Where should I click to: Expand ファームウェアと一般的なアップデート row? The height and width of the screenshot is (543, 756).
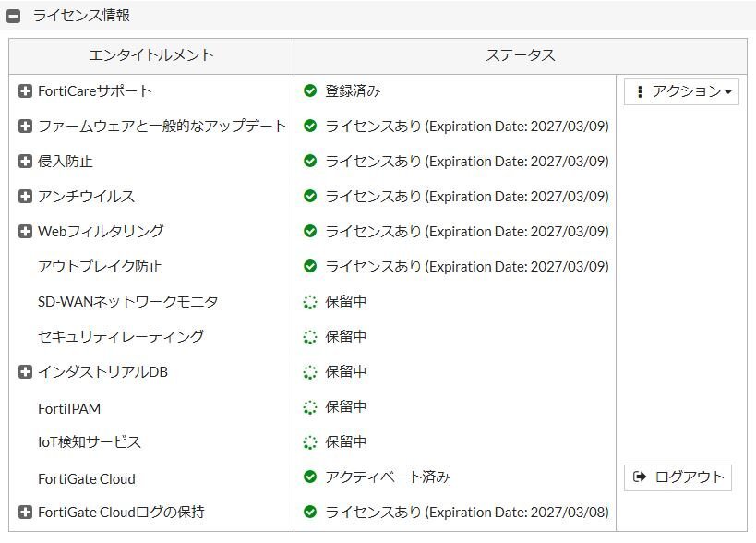(25, 127)
